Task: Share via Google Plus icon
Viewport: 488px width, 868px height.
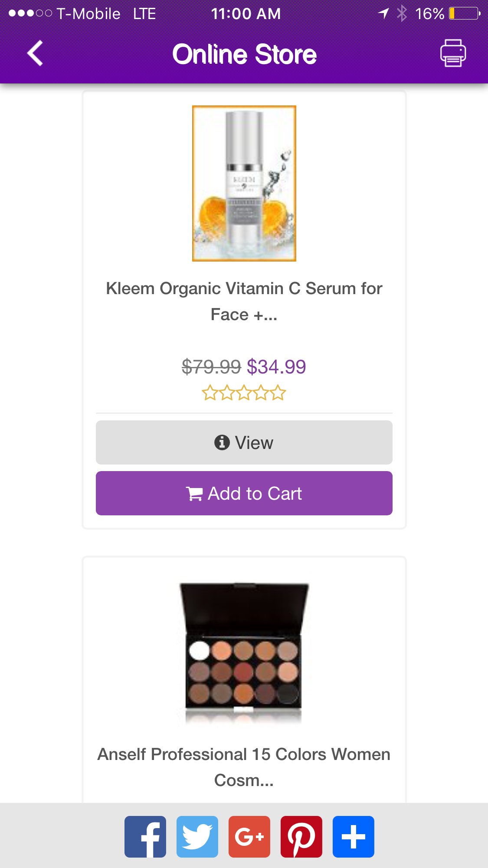Action: [249, 836]
